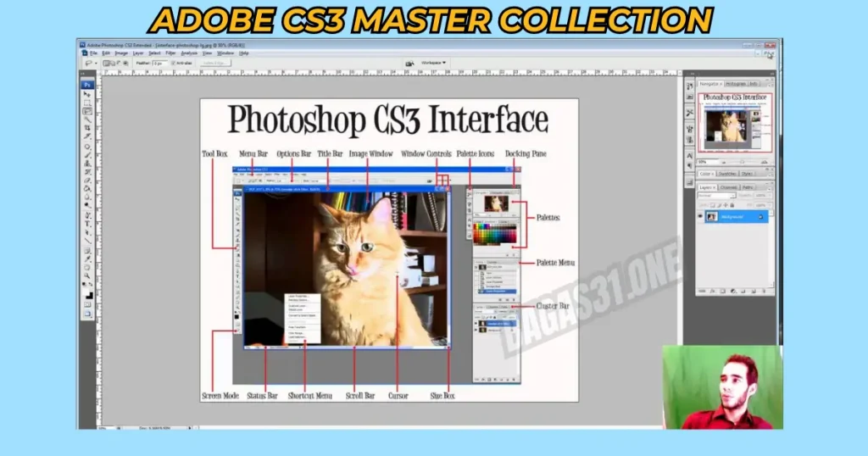Click the foreground color swatch
Viewport: 868px width, 456px height.
click(86, 292)
